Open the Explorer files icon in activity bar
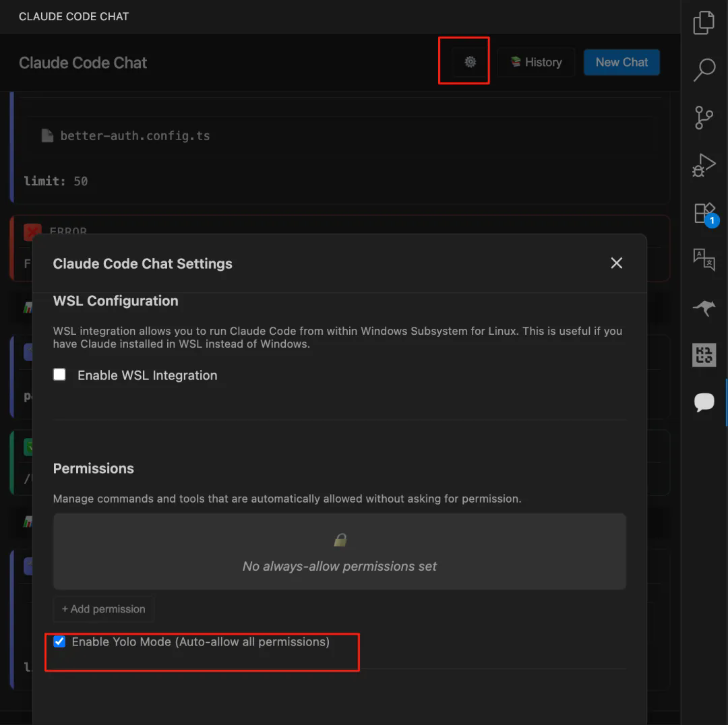This screenshot has width=728, height=725. click(704, 22)
